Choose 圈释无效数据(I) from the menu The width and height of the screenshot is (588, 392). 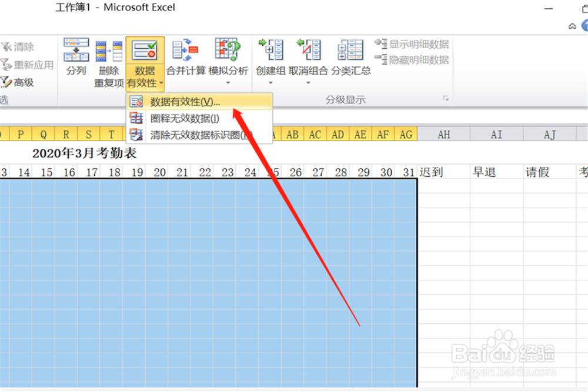tap(199, 119)
